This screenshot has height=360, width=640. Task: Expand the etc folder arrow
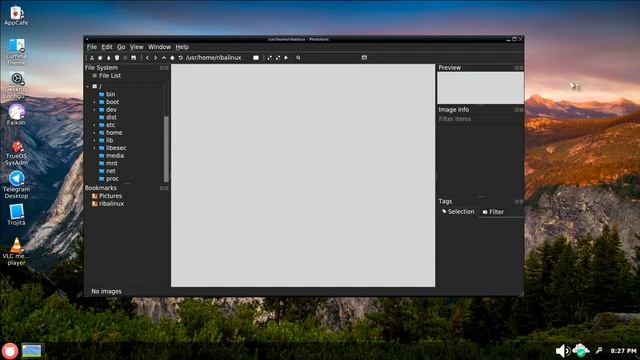click(x=95, y=125)
